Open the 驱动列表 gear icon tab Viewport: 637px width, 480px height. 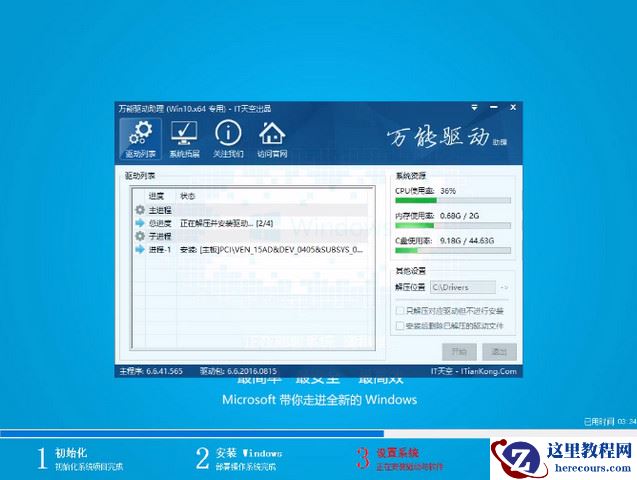click(x=141, y=139)
